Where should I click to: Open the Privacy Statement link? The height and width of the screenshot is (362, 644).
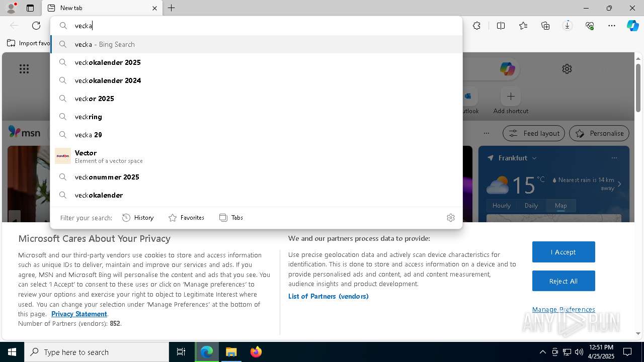pos(79,314)
